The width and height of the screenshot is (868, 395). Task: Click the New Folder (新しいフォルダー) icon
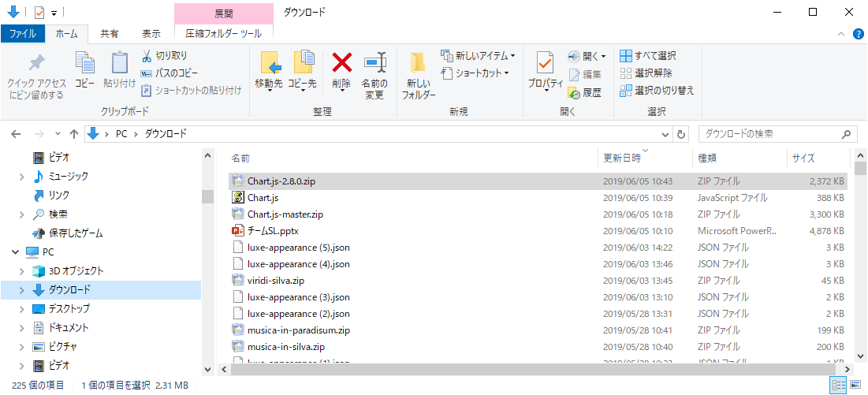418,65
